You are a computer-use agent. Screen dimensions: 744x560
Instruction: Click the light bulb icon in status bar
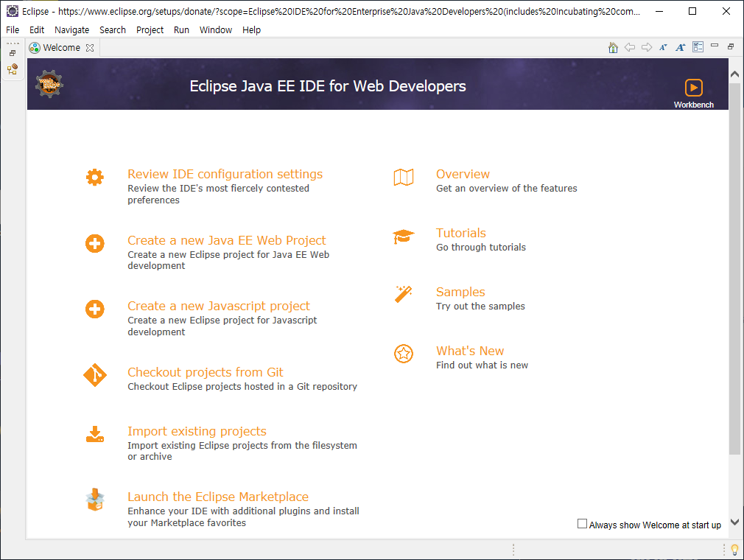click(734, 550)
